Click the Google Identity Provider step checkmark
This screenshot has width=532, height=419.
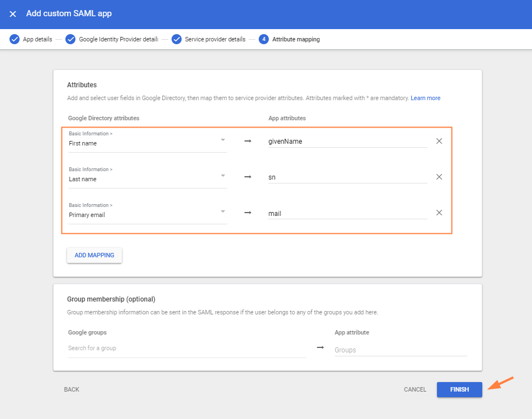[70, 39]
